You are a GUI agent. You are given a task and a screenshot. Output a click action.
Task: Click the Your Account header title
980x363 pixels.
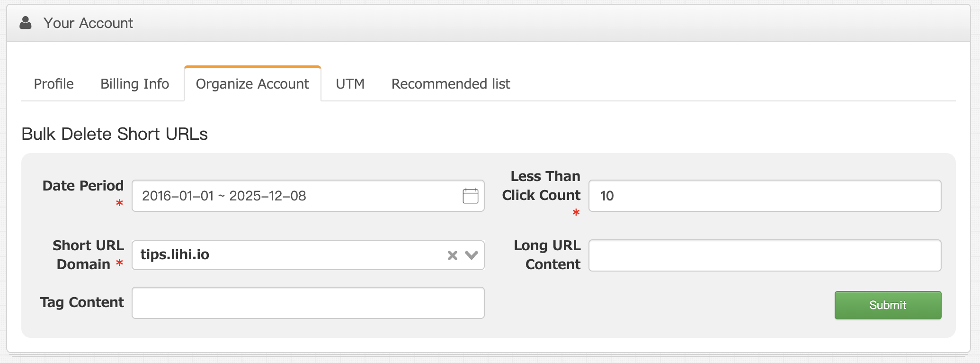pos(88,23)
